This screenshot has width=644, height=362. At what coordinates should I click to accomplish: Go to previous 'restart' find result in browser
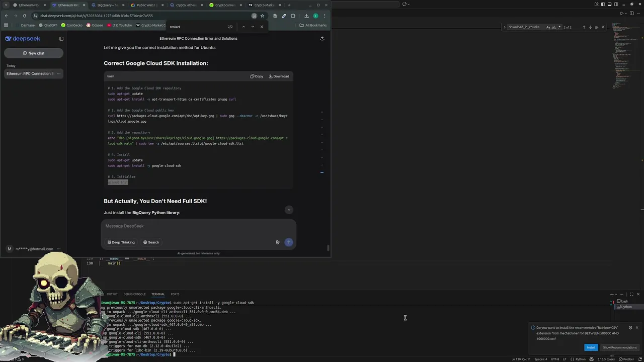pos(244,27)
